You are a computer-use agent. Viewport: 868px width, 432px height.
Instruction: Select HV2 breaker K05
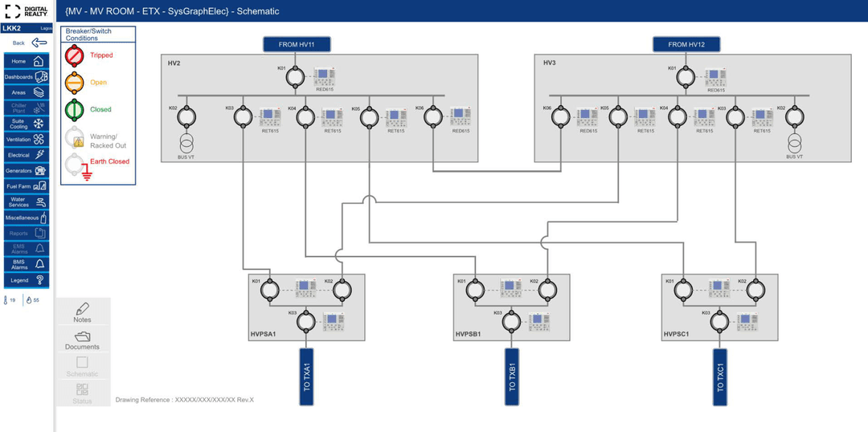pyautogui.click(x=369, y=116)
